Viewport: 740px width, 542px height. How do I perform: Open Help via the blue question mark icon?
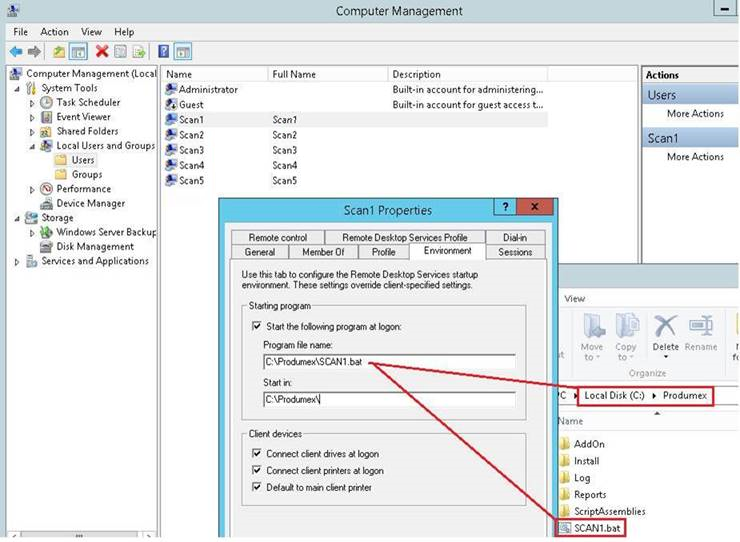(x=163, y=52)
